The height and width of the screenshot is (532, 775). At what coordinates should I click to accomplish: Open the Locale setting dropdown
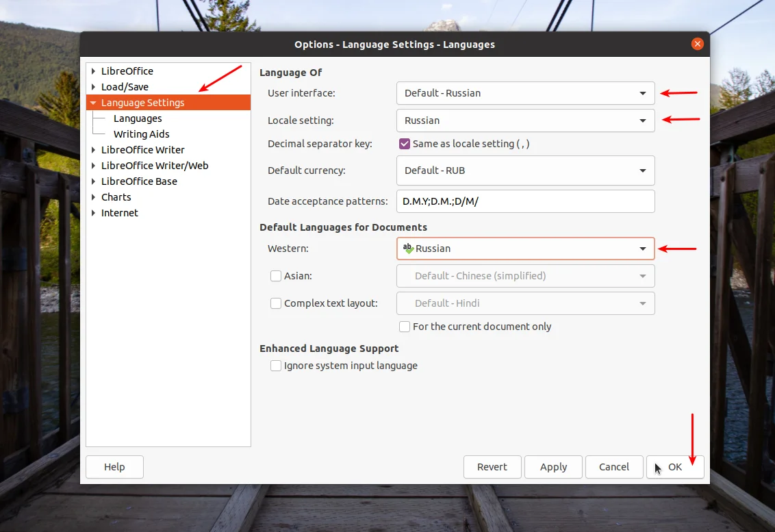pyautogui.click(x=642, y=121)
